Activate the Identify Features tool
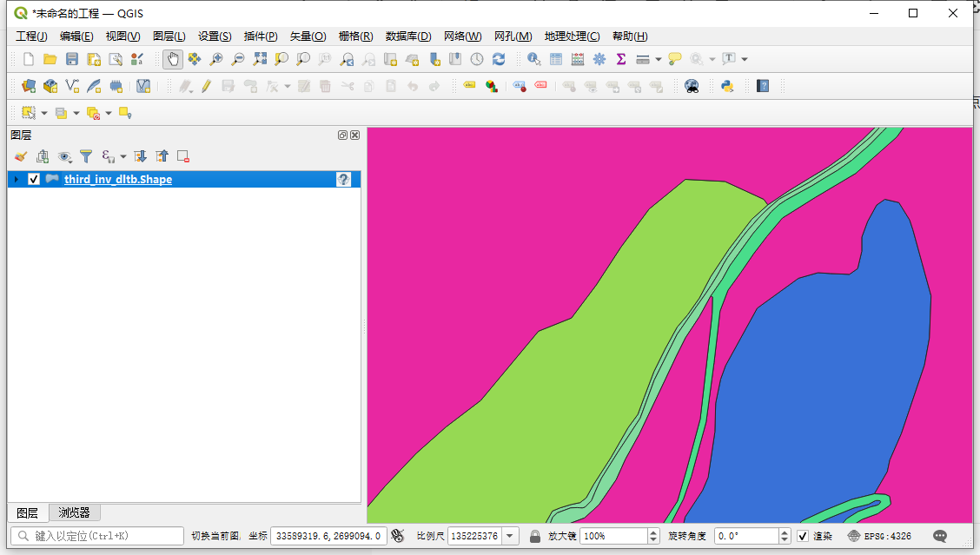 [x=533, y=59]
